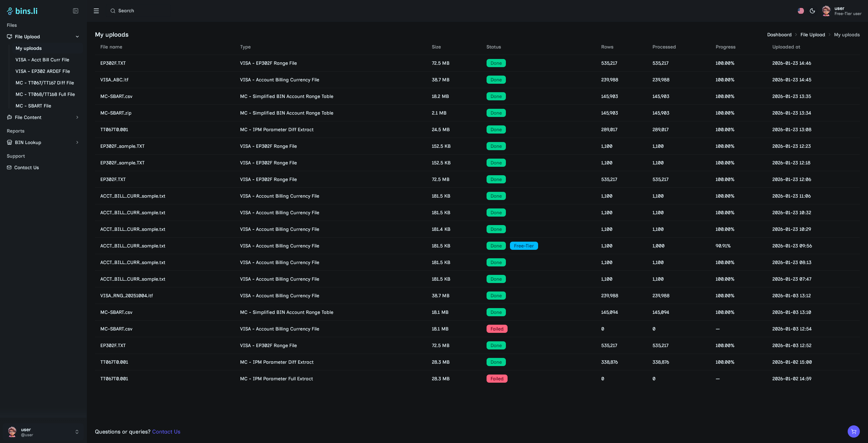
Task: Select file VISA_ABC.itf
Action: [x=114, y=80]
